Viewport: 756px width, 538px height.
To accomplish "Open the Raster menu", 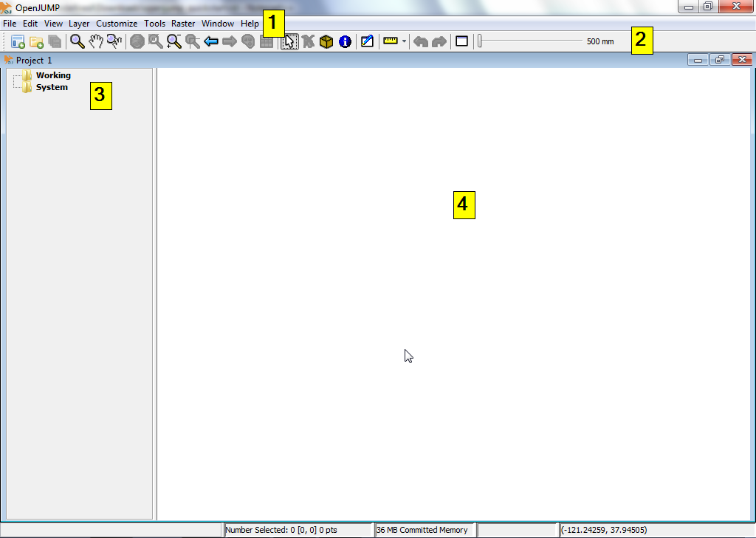I will tap(183, 24).
